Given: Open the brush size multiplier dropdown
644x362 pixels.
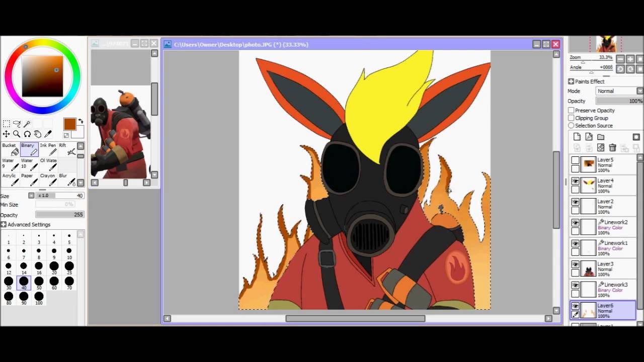Looking at the screenshot, I should tap(31, 196).
